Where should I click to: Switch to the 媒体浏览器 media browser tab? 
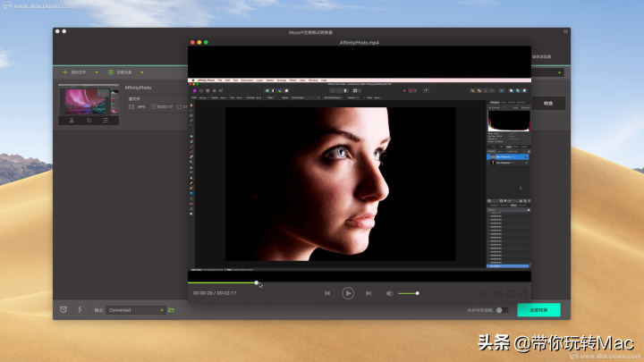point(542,56)
